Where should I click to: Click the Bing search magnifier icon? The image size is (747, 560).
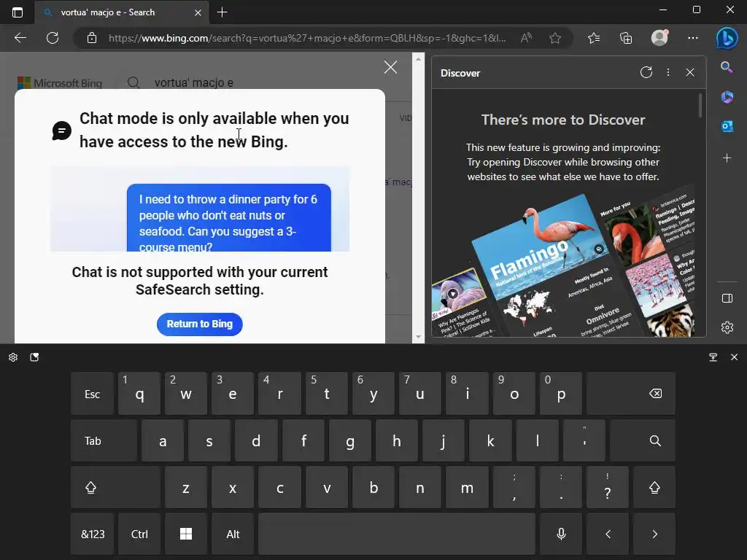[x=133, y=83]
